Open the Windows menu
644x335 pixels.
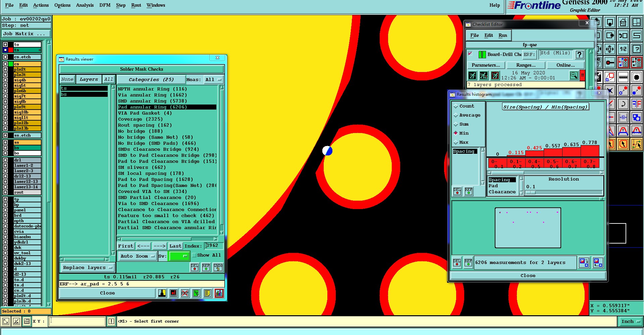coord(156,5)
